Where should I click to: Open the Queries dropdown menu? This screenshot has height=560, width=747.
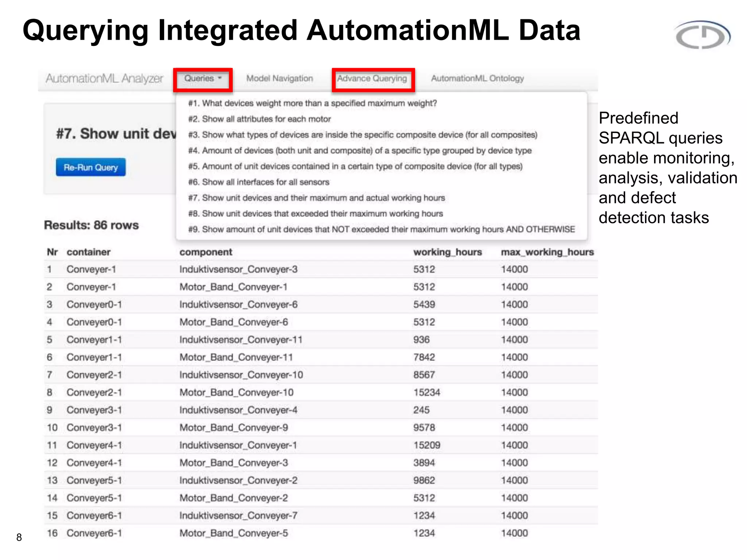point(203,79)
